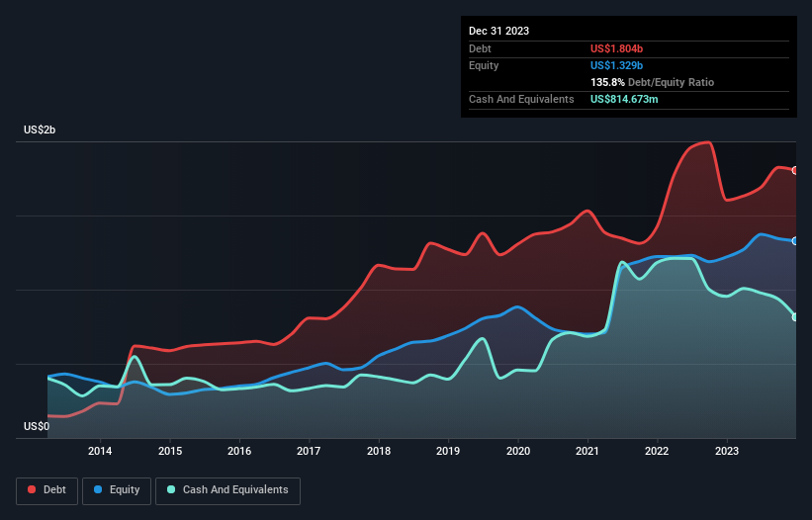
Task: Click the teal Cash And Equivalents legend dot
Action: [x=171, y=489]
